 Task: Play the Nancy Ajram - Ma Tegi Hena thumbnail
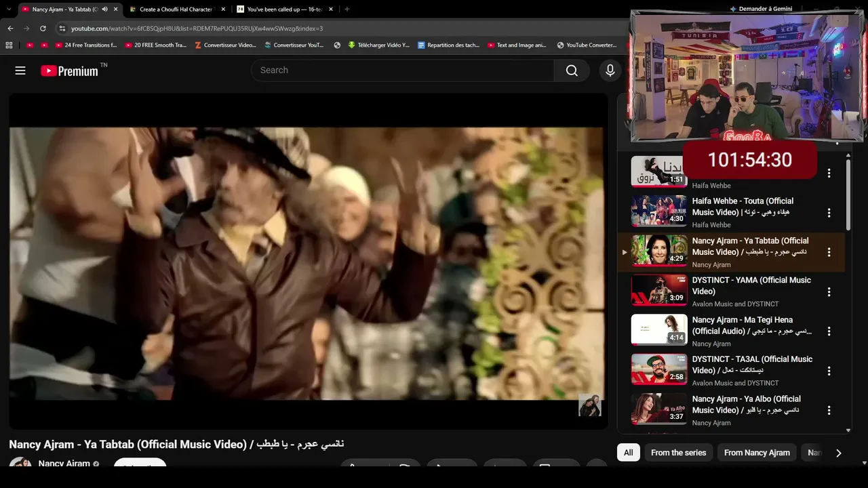[x=659, y=330]
